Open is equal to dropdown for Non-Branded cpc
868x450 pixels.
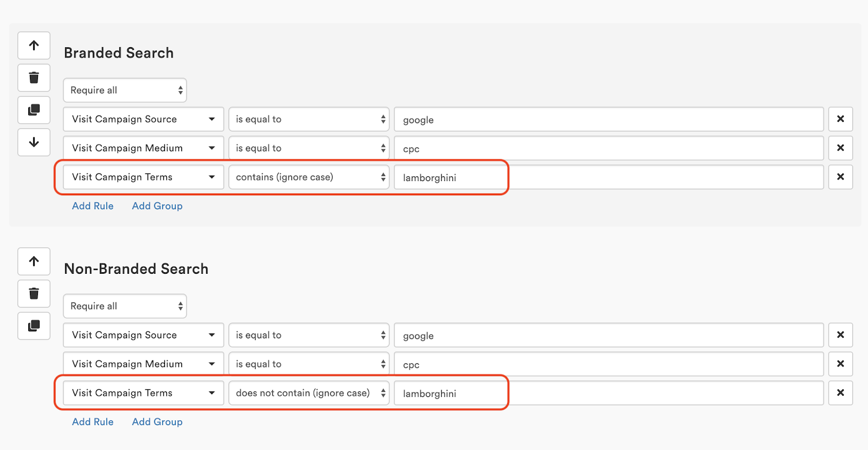309,364
